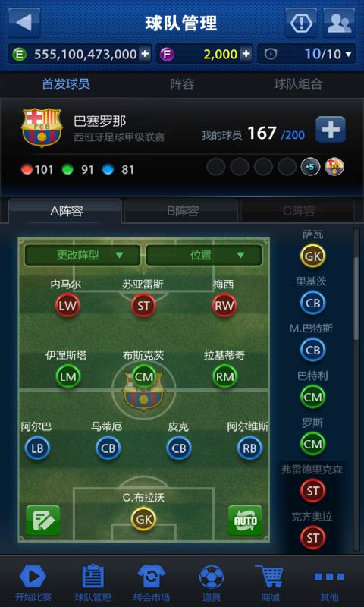This screenshot has height=607, width=364.
Task: Switch to the 阵容 tab
Action: [x=182, y=84]
